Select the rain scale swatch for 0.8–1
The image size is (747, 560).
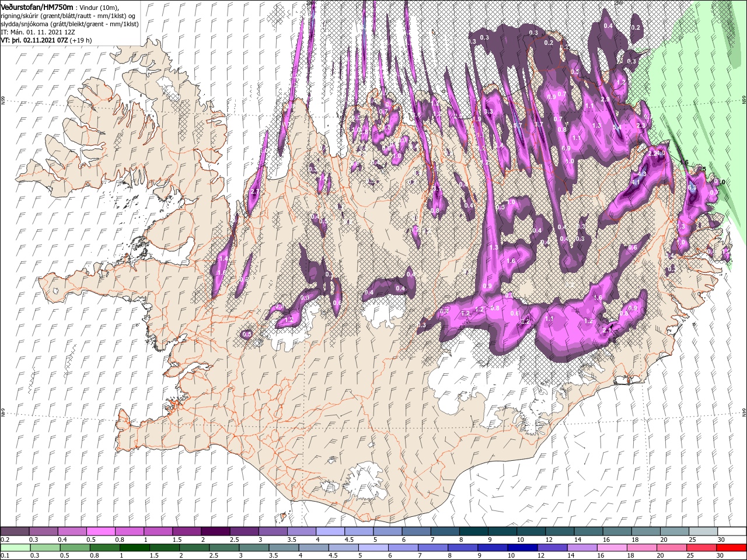[x=104, y=548]
